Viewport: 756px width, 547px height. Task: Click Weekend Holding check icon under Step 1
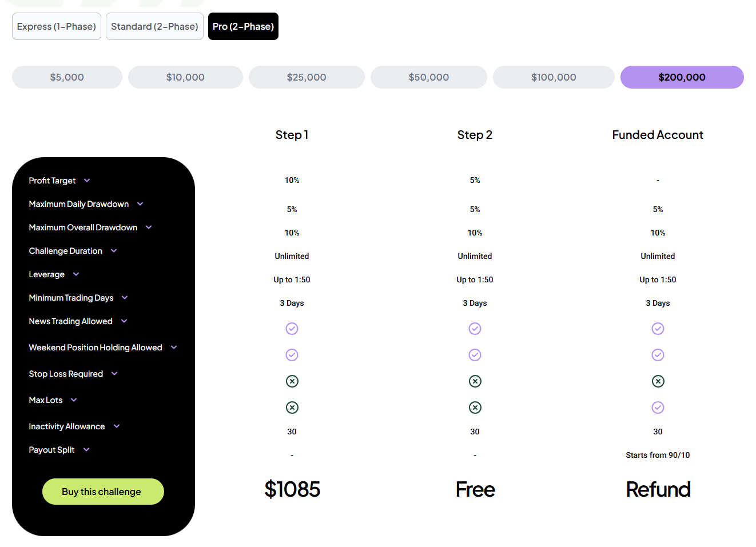click(x=292, y=355)
